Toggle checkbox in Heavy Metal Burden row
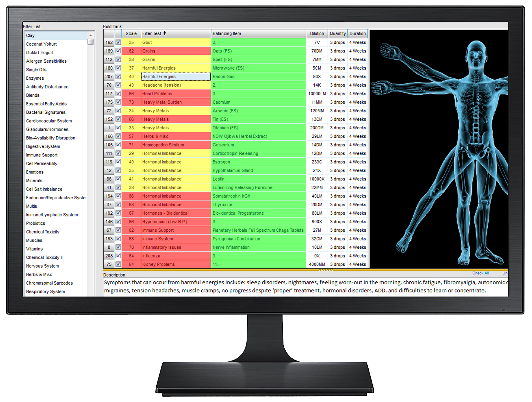 click(x=118, y=102)
